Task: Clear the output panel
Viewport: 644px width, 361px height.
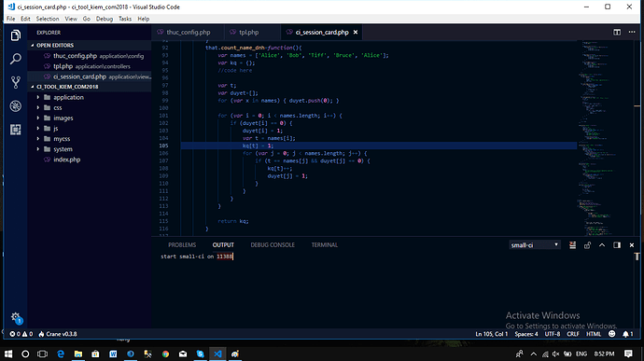Action: click(x=572, y=245)
